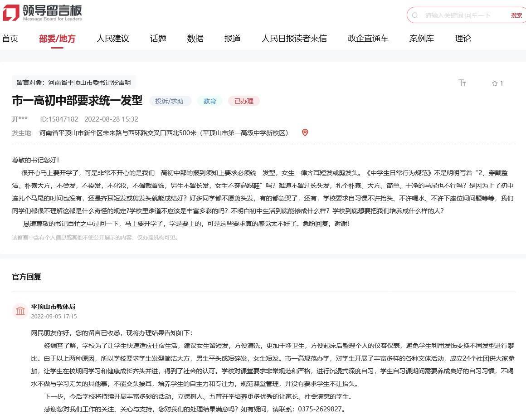Open 政企直通车 from the menu bar
The height and width of the screenshot is (420, 526).
(x=367, y=39)
